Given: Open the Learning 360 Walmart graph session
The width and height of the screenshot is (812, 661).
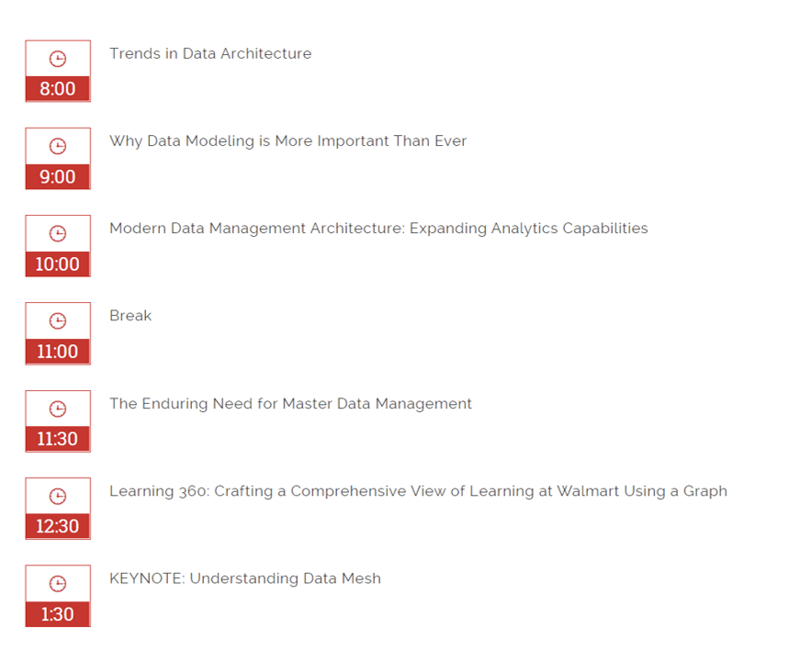Looking at the screenshot, I should point(418,491).
